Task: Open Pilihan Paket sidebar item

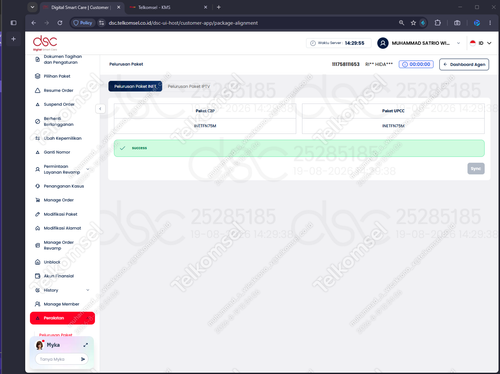Action: pos(57,76)
